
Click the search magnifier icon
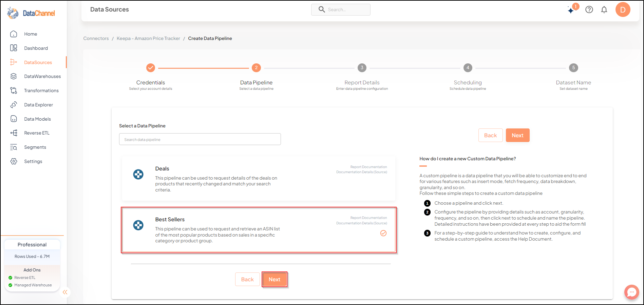click(x=322, y=9)
